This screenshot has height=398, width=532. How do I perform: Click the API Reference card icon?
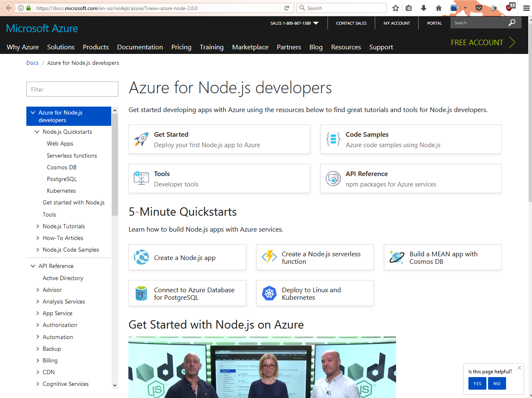[x=333, y=179]
